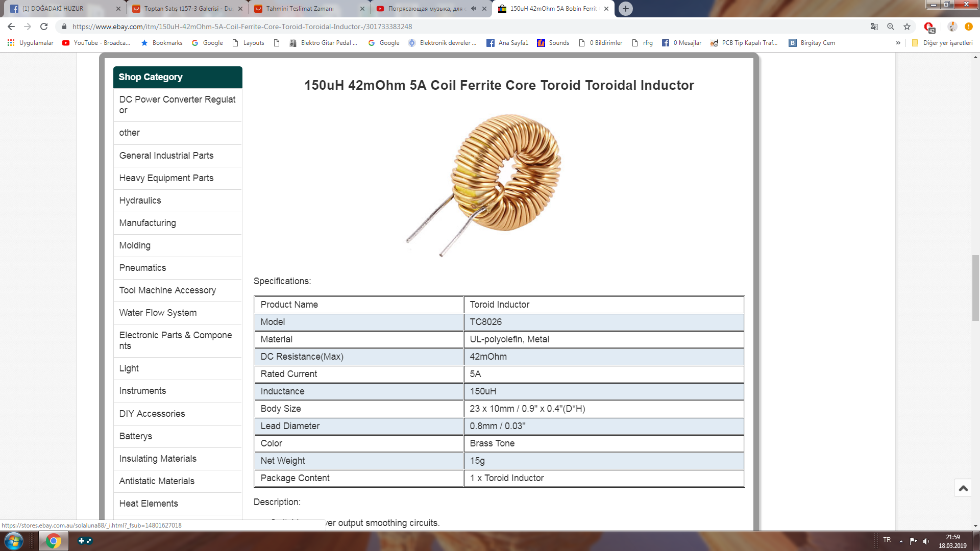
Task: Select the TC8026 model value text
Action: 485,322
